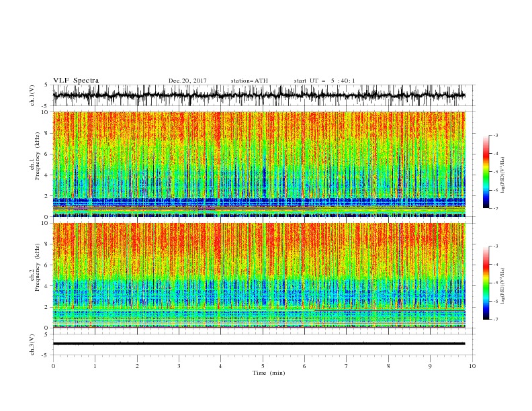
Task: Click the 'start UT = 5:40:1' label
Action: click(x=324, y=81)
